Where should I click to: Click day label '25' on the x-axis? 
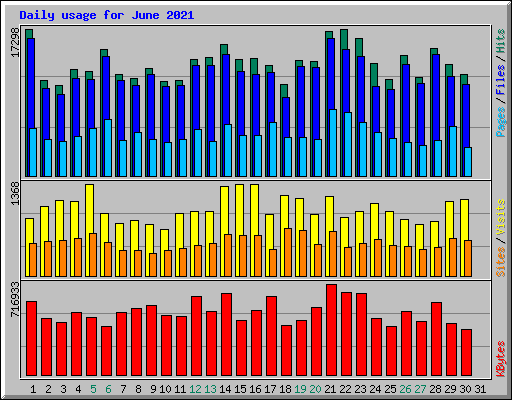[390, 389]
